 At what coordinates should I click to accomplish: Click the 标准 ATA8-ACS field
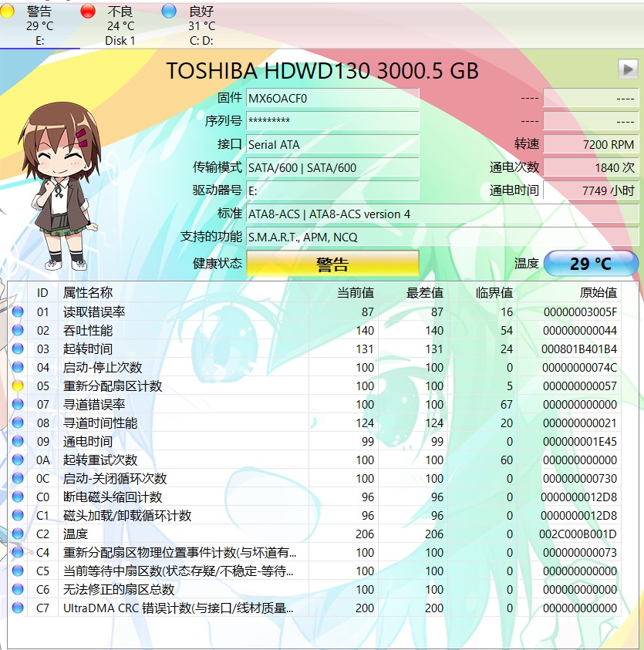(443, 214)
